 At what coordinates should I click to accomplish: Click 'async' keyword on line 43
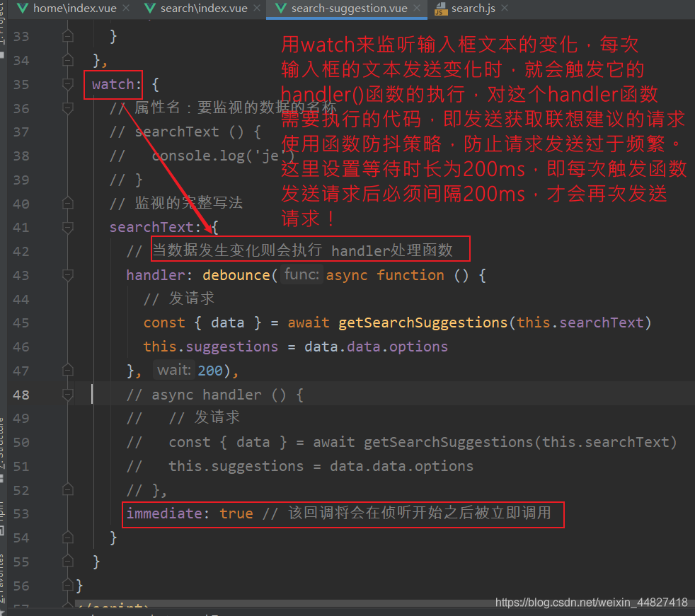click(x=347, y=275)
